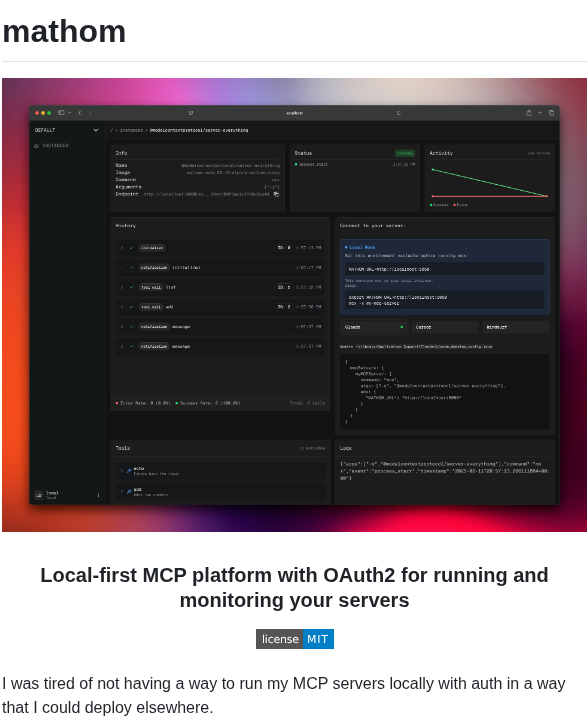The height and width of the screenshot is (720, 588).
Task: Click the instances breadcrumb link
Action: [131, 130]
